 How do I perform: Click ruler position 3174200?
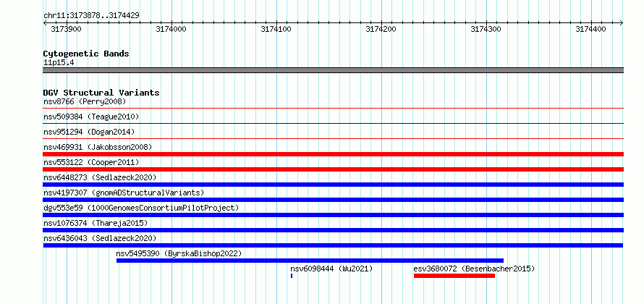(x=381, y=29)
